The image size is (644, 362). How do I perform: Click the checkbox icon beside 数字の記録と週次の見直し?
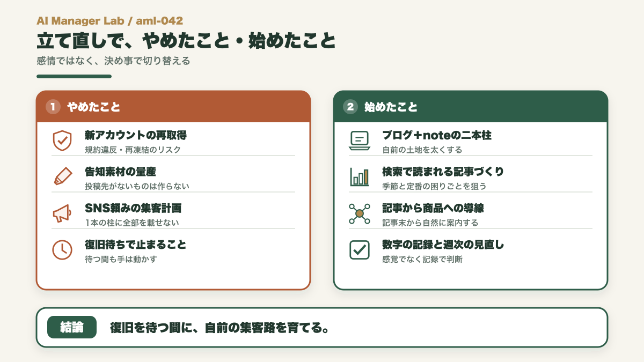360,249
